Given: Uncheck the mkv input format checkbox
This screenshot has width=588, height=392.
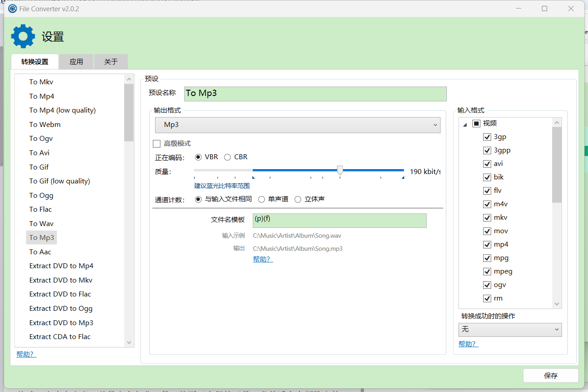Looking at the screenshot, I should tap(487, 218).
